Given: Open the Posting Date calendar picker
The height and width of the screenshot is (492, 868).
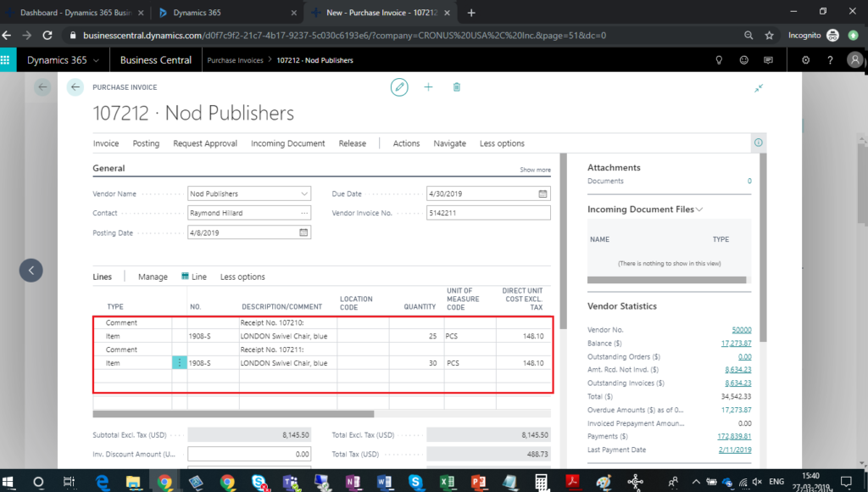Looking at the screenshot, I should (303, 232).
